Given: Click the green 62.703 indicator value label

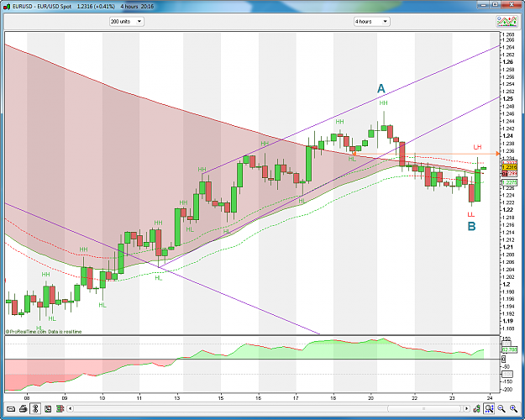Looking at the screenshot, I should 510,349.
